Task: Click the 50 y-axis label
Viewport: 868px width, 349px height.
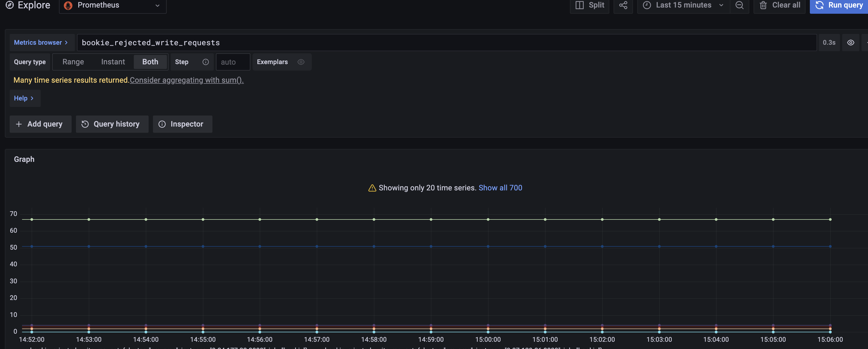Action: coord(13,247)
